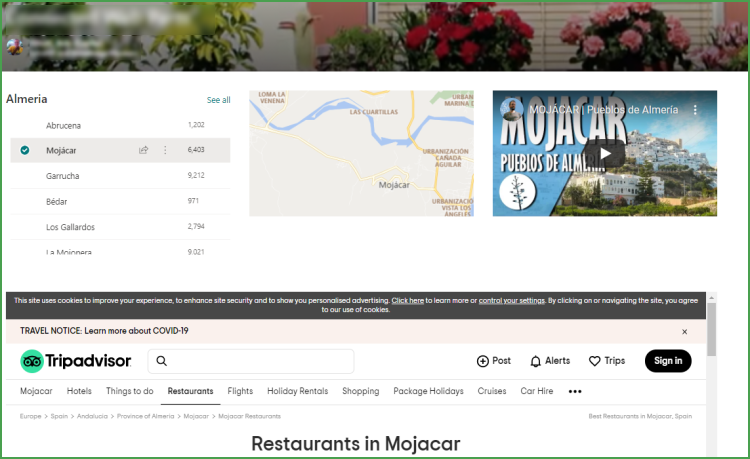Click the 'Click here' cookie link

(x=408, y=301)
